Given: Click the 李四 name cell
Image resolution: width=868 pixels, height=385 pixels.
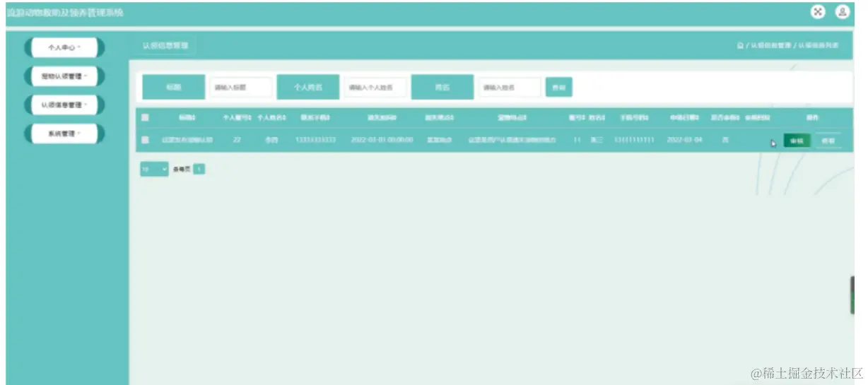Looking at the screenshot, I should [271, 140].
